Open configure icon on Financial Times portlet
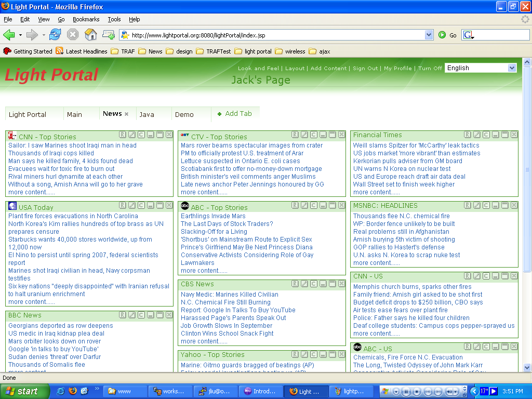Viewport: 532px width, 399px height. 486,135
